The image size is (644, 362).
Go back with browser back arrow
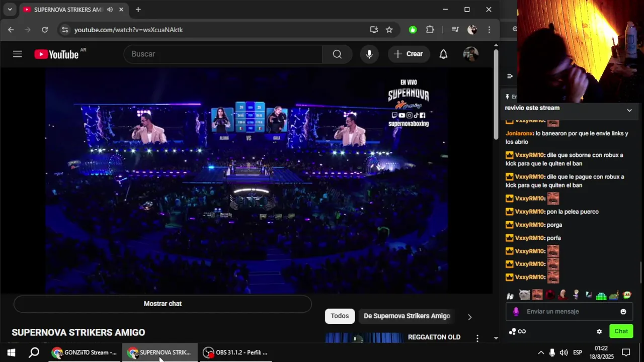tap(11, 30)
